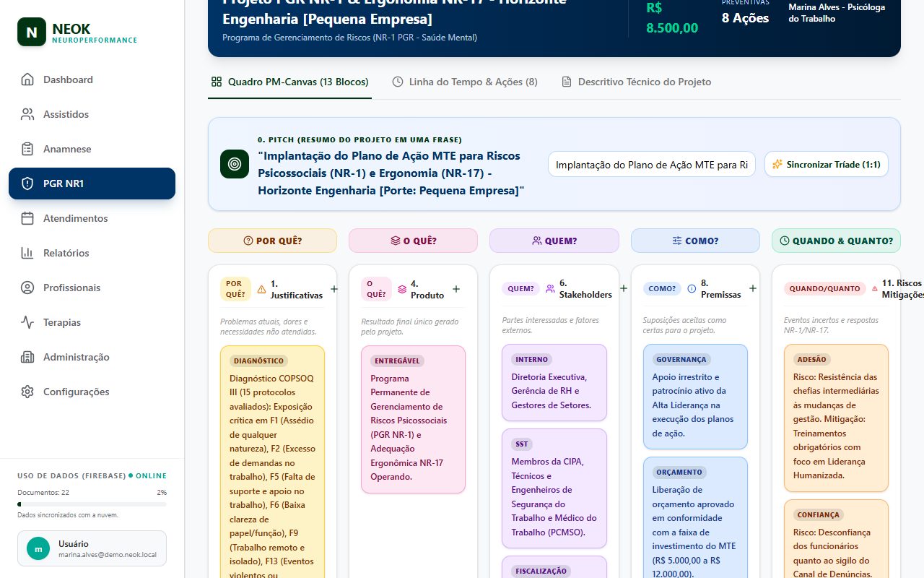This screenshot has width=924, height=578.
Task: Click the pitch target icon
Action: (235, 164)
